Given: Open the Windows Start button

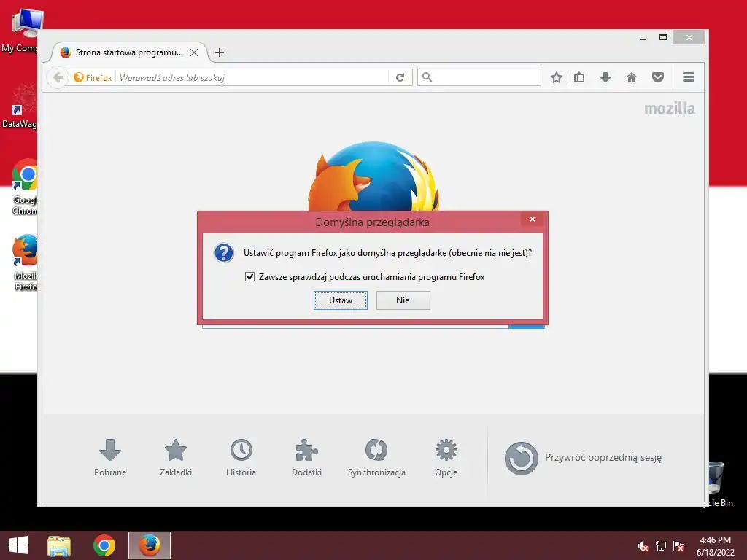Looking at the screenshot, I should point(18,545).
